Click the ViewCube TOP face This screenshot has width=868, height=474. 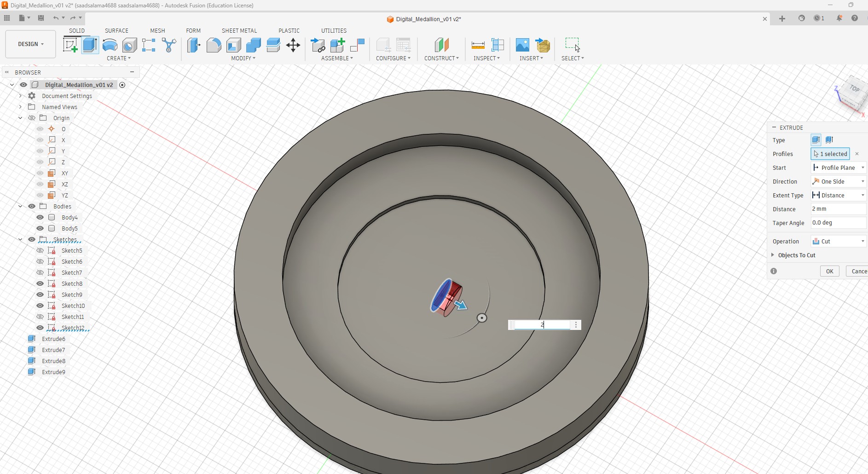[x=855, y=88]
